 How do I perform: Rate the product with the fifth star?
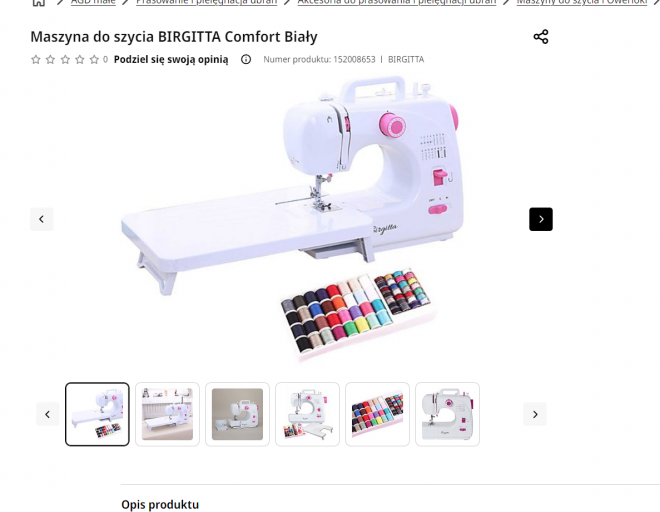tap(94, 59)
